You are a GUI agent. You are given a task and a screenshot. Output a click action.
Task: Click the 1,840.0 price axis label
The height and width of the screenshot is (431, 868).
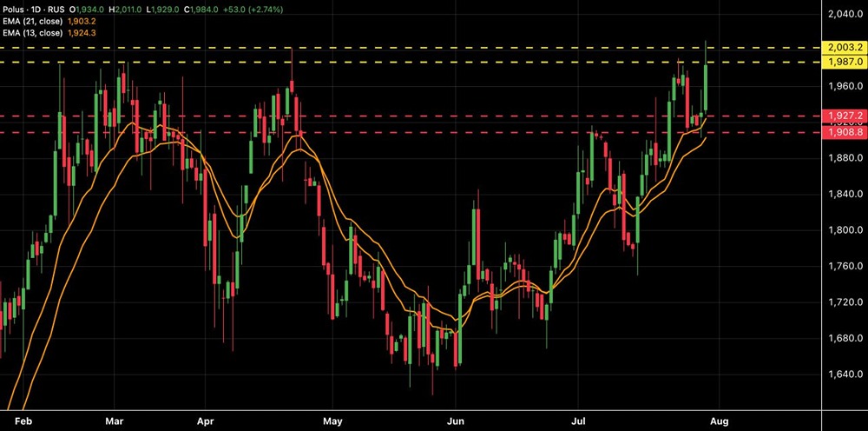tap(845, 194)
